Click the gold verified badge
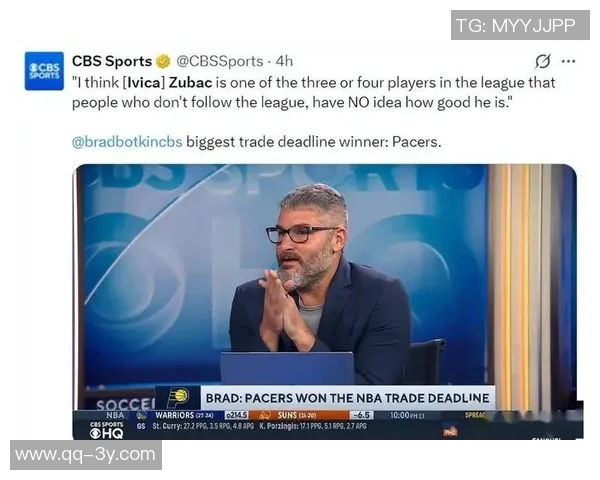This screenshot has width=600, height=480. [x=163, y=61]
